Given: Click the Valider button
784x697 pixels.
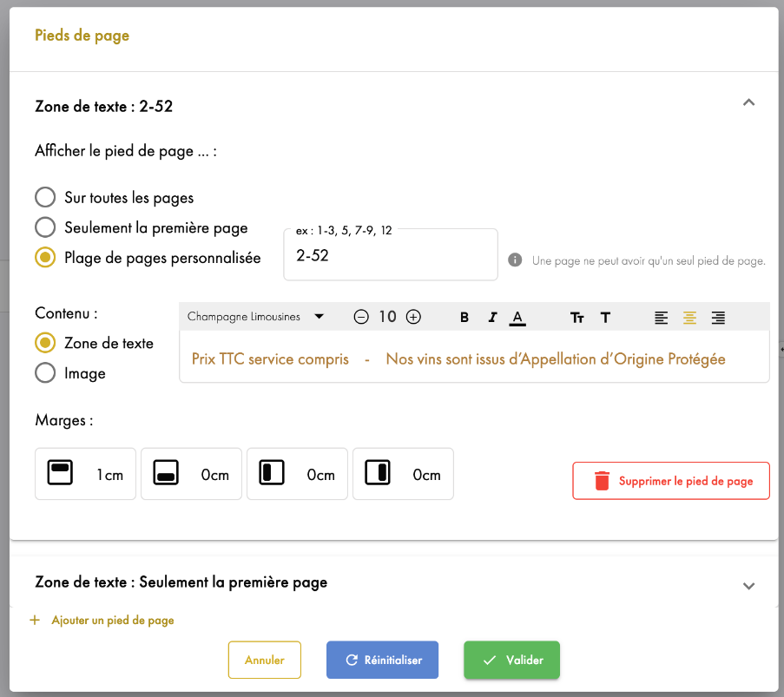Looking at the screenshot, I should click(x=511, y=660).
